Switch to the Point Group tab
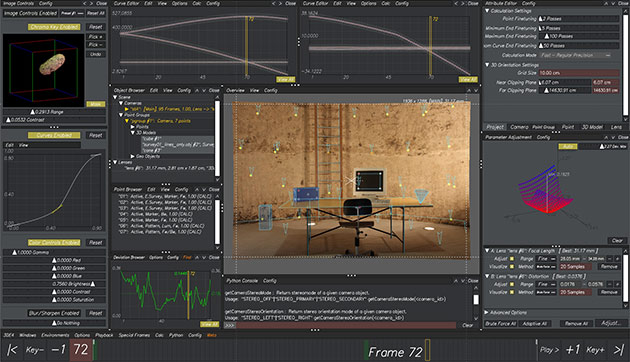The width and height of the screenshot is (630, 362). coord(543,127)
